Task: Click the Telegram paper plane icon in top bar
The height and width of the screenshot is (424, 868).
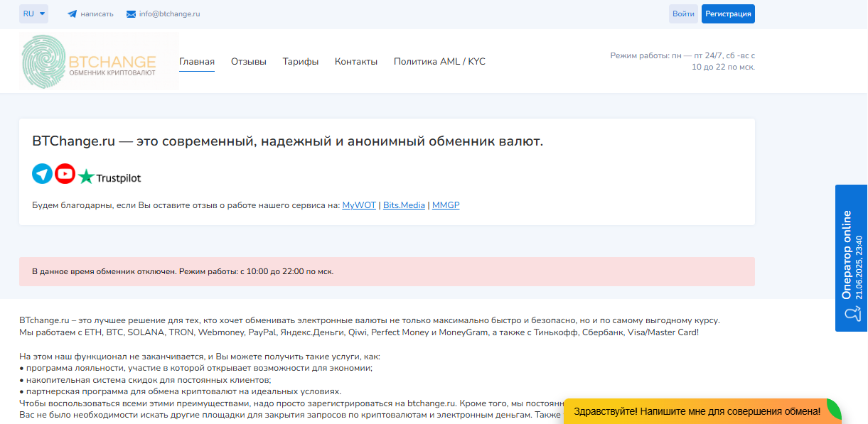Action: [x=72, y=13]
